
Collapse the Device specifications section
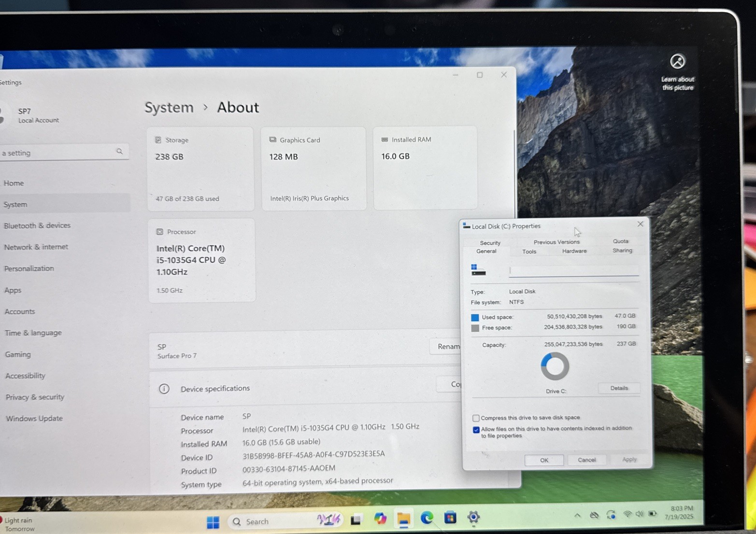[304, 388]
